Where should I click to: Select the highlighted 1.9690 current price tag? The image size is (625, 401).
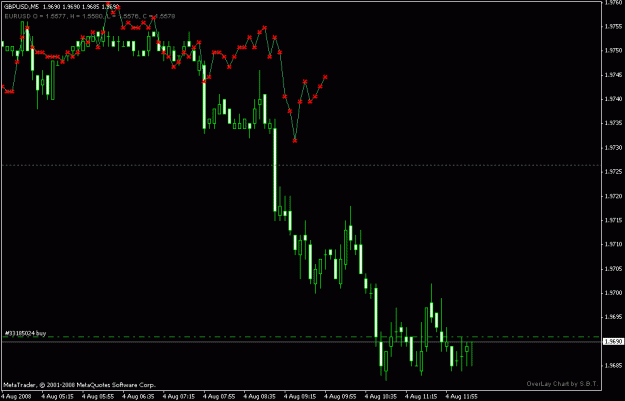tap(613, 342)
